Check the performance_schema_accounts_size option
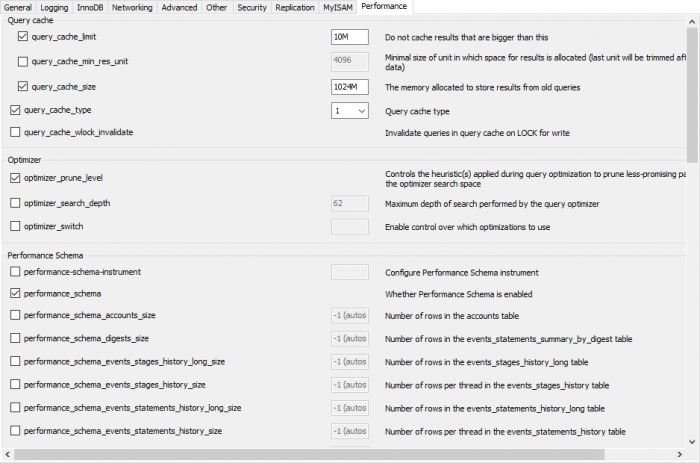 pyautogui.click(x=15, y=315)
